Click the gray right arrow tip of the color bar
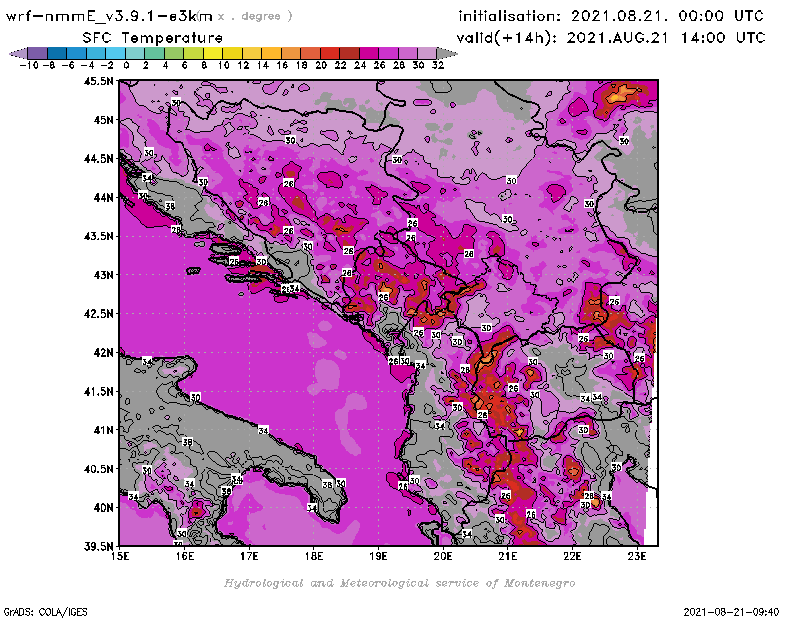 [x=447, y=53]
